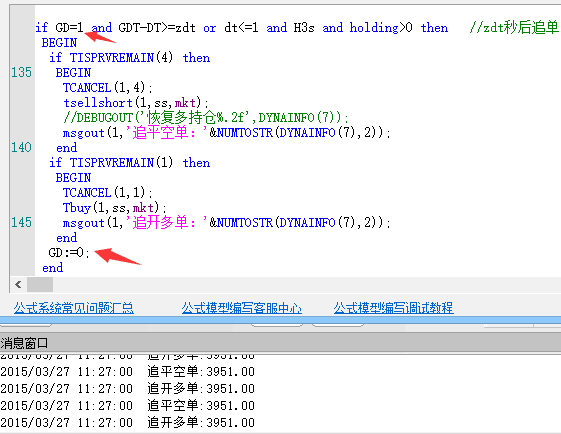Click the horizontal scrollbar left arrow
Viewport: 561px width, 434px height.
coord(18,285)
